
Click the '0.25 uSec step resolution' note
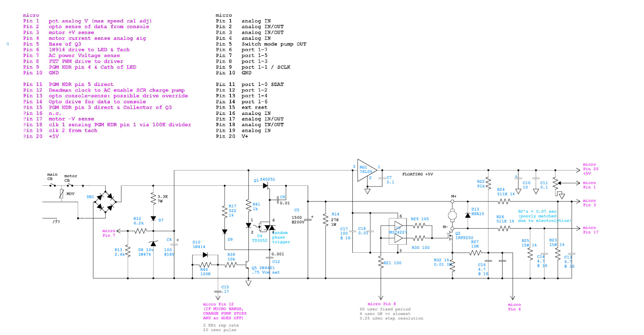391,318
